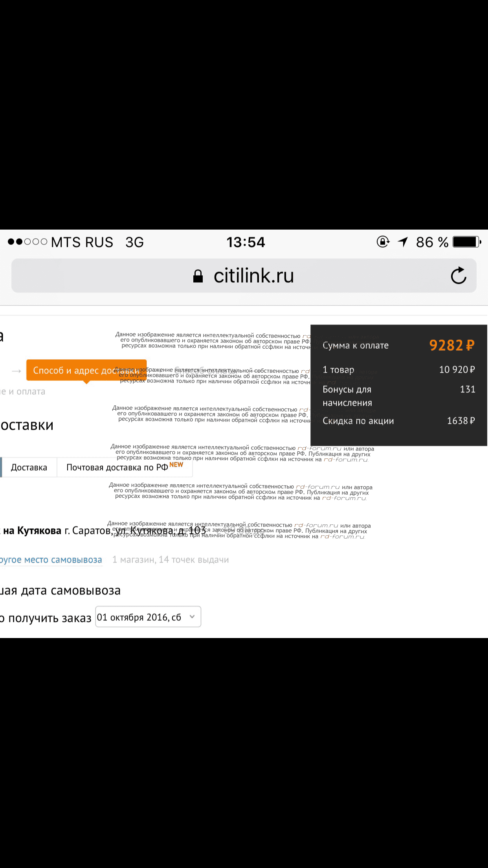Viewport: 488px width, 868px height.
Task: Click the Скидка по акции row
Action: pos(399,421)
